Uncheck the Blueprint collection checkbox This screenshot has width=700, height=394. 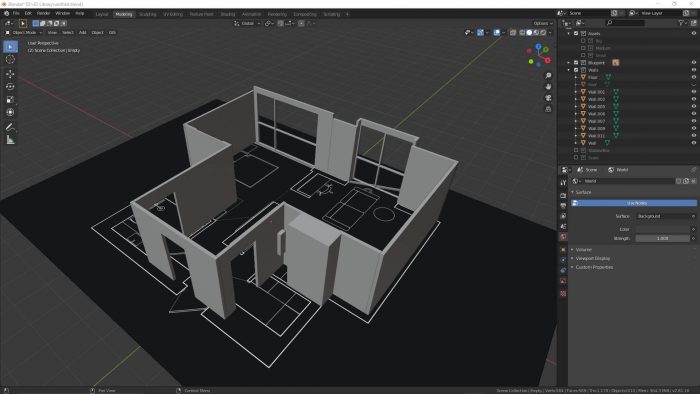(x=576, y=62)
